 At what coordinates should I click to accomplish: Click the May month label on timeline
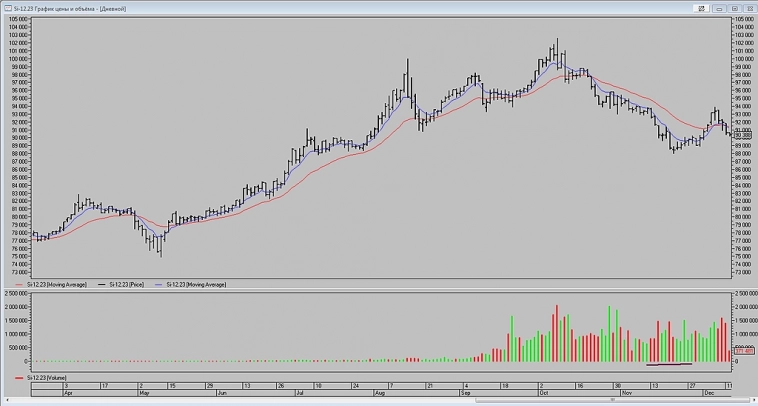(x=144, y=393)
